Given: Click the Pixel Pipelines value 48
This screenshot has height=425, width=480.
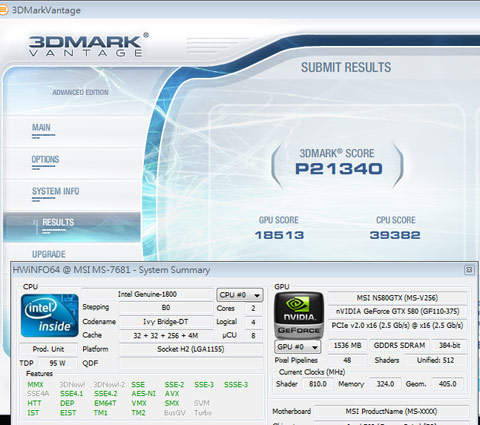Looking at the screenshot, I should [x=347, y=360].
